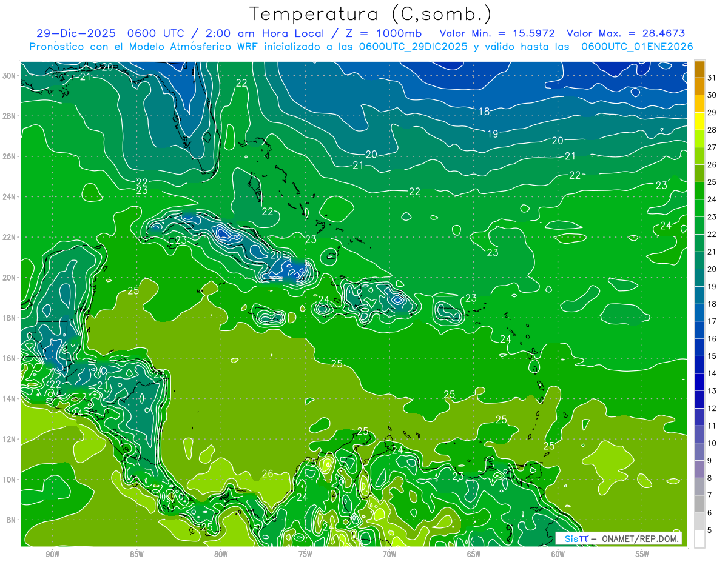Click the orange swatch between 30 and 31
728x562 pixels.
(x=700, y=87)
